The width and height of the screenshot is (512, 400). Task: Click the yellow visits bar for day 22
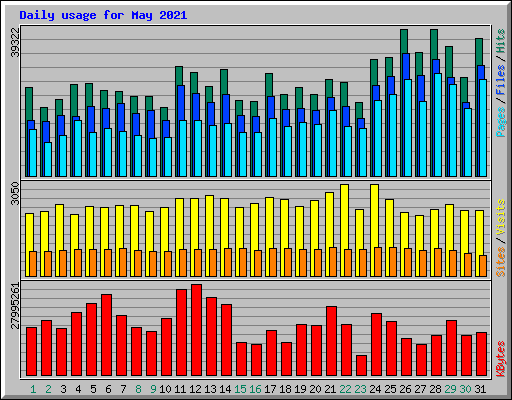coord(345,217)
